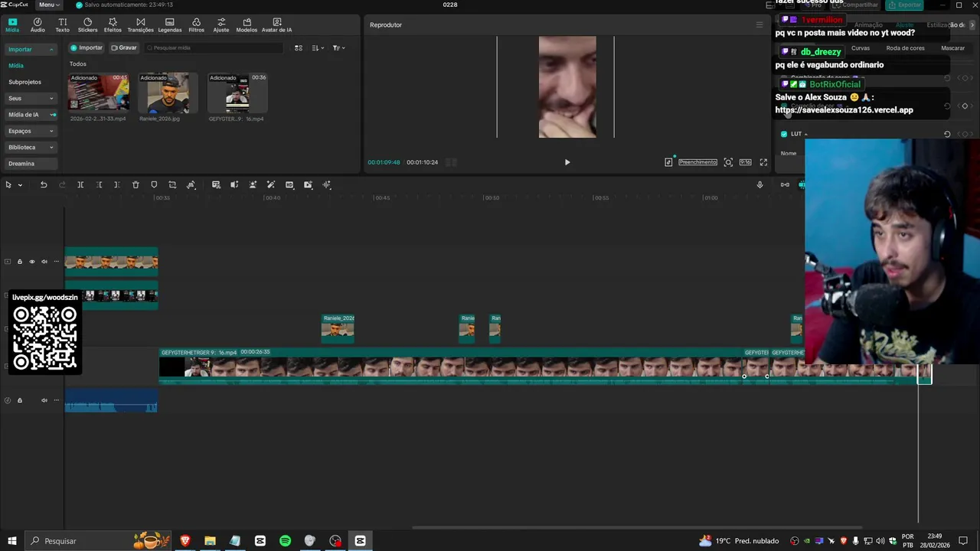Switch media view with the grid layout icon

(299, 47)
